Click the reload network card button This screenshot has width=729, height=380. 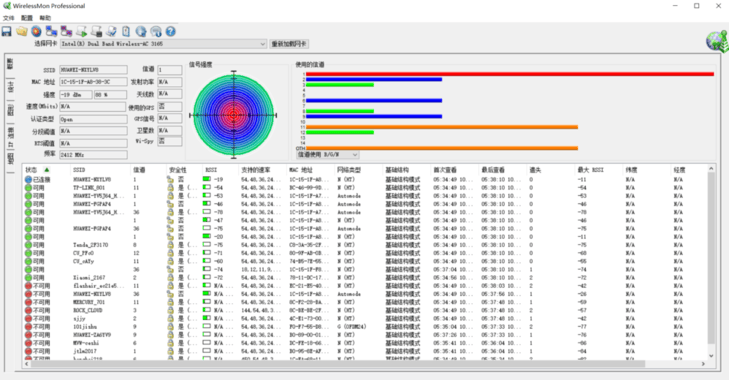pyautogui.click(x=289, y=44)
